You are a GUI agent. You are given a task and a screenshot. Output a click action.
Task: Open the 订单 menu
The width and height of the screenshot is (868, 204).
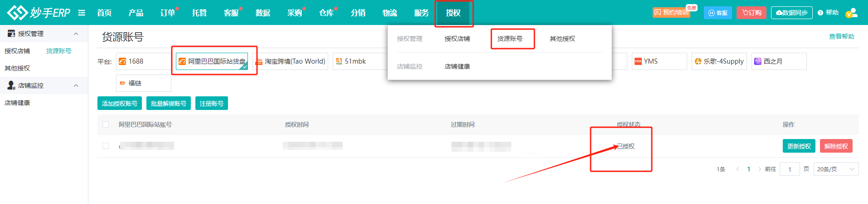click(x=168, y=13)
